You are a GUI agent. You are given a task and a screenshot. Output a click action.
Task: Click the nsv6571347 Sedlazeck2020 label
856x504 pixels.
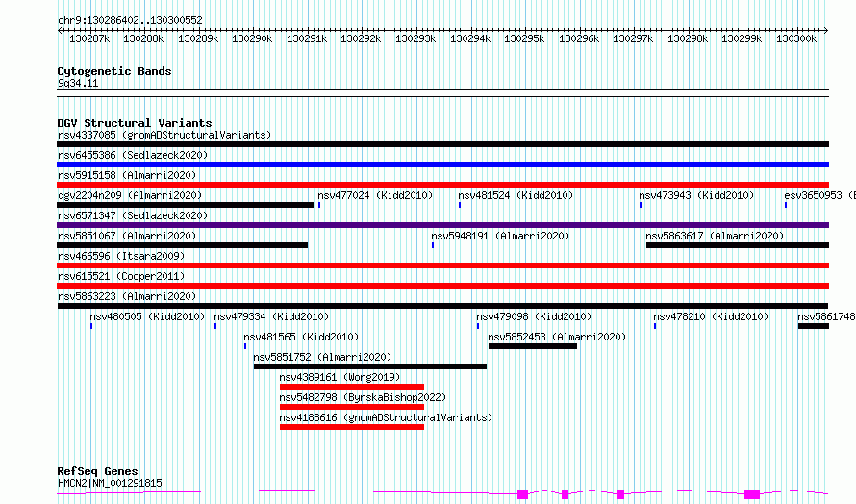[133, 215]
